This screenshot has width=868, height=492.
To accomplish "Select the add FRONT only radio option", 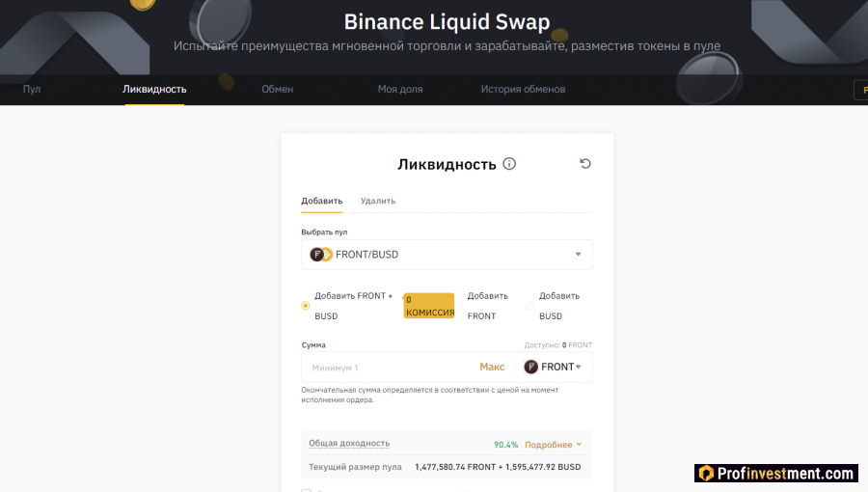I will (459, 306).
